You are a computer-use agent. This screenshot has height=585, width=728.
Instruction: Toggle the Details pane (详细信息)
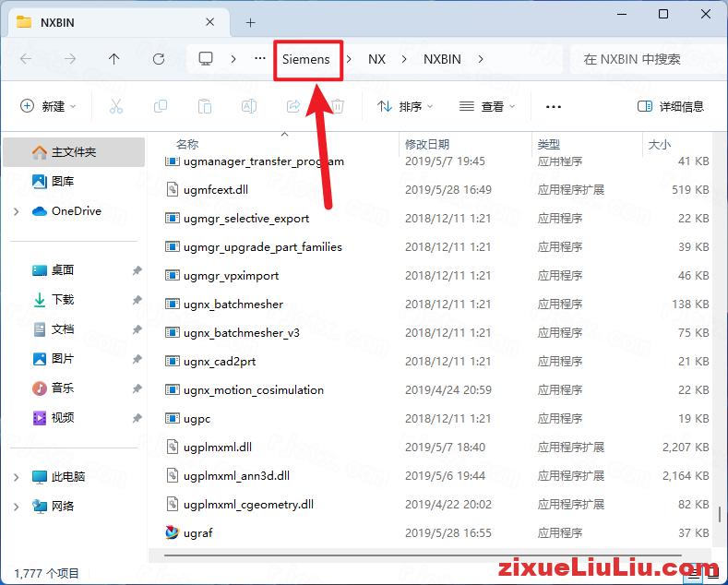pos(671,106)
